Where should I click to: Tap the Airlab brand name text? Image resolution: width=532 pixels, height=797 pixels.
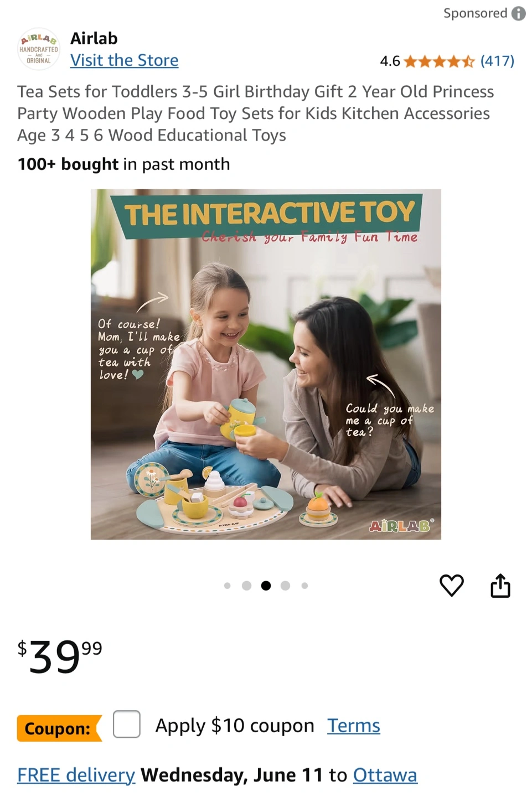[94, 38]
